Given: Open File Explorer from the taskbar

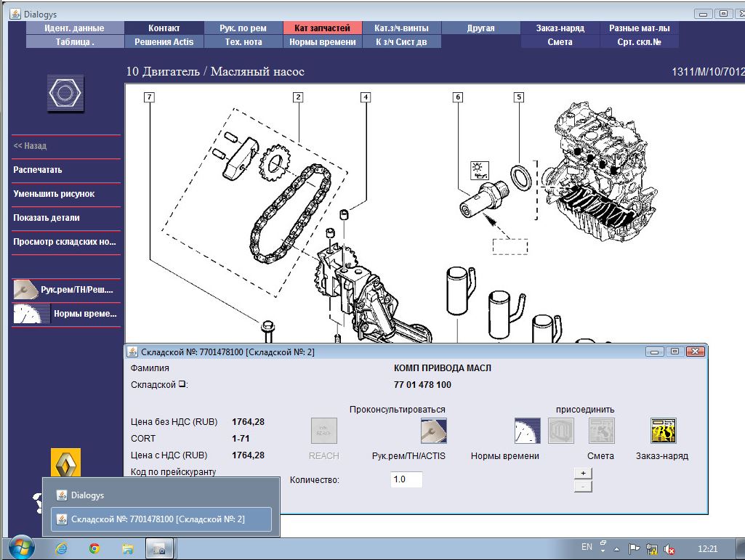Looking at the screenshot, I should (127, 549).
